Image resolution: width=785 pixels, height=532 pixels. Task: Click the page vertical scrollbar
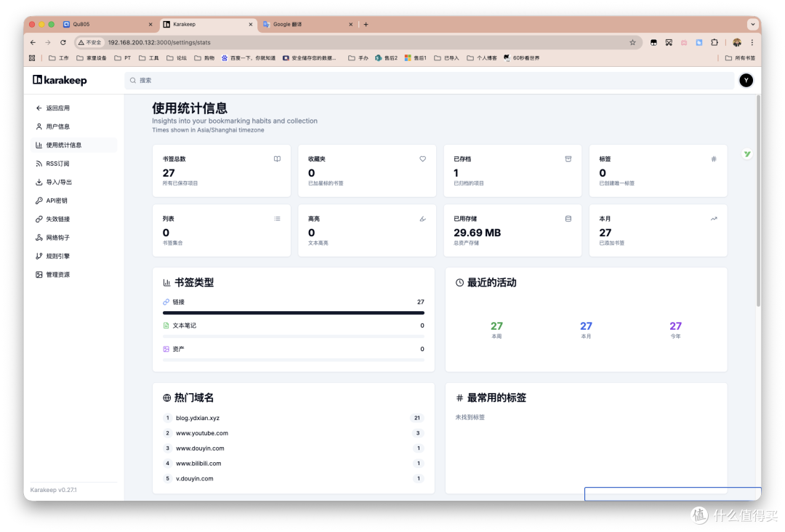[758, 200]
